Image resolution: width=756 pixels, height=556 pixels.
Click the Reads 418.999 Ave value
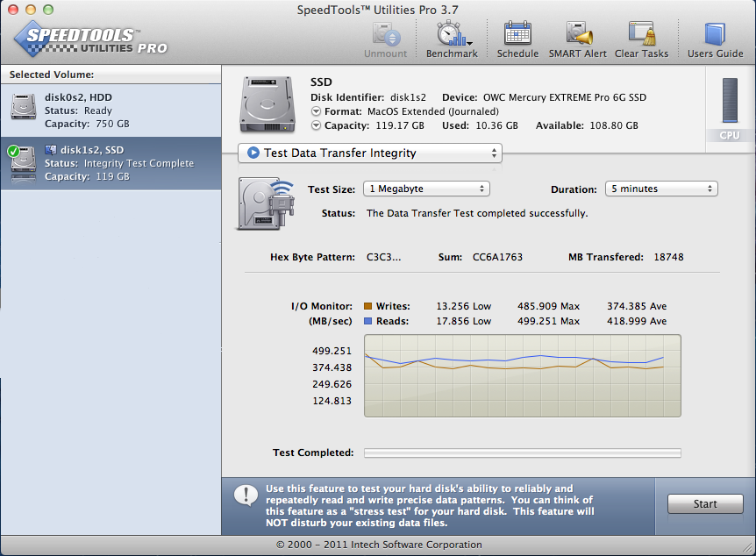pos(637,321)
